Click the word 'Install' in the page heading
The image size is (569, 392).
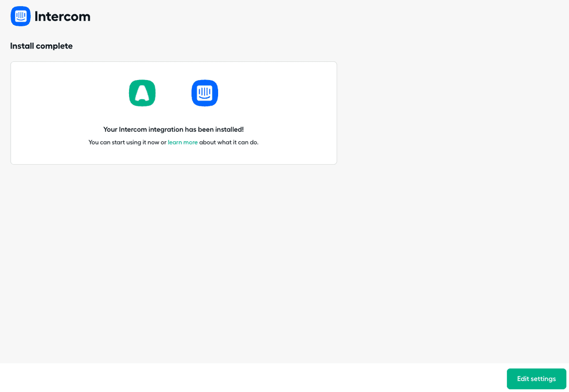point(22,46)
